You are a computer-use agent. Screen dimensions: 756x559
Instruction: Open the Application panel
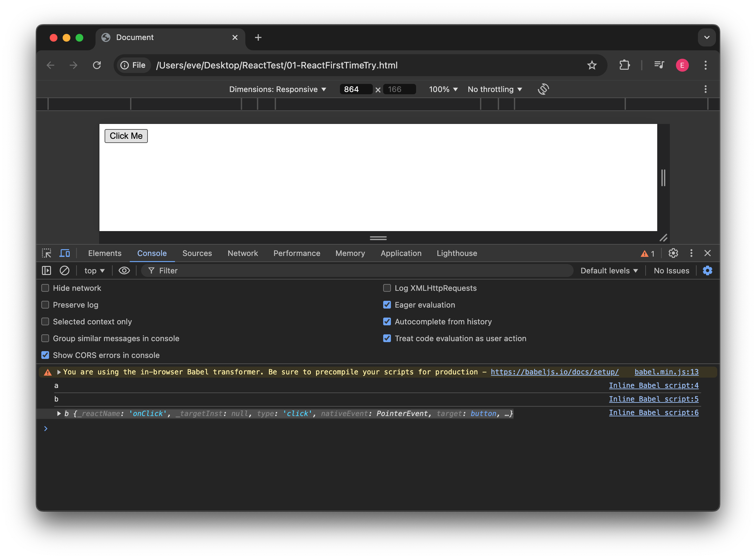click(401, 253)
